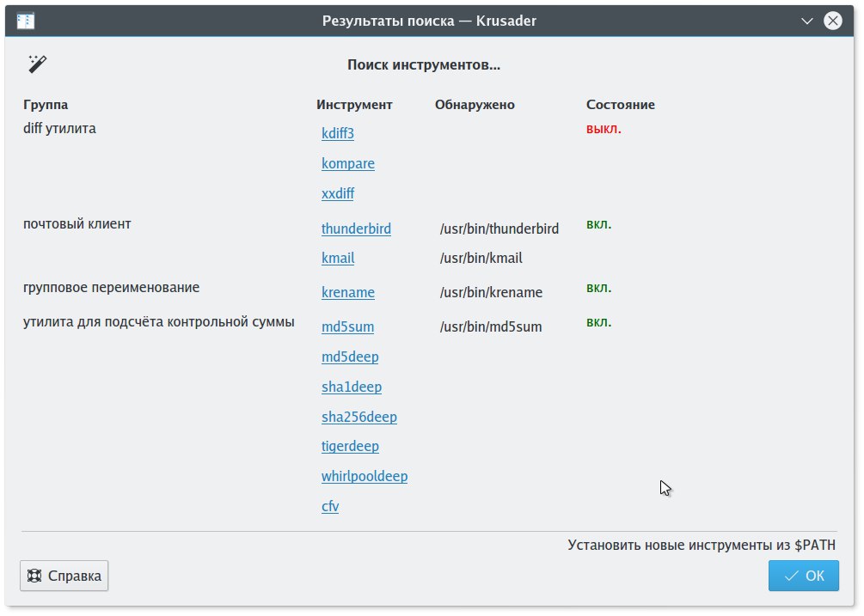This screenshot has width=864, height=616.
Task: Close the search results dialog
Action: tap(832, 21)
